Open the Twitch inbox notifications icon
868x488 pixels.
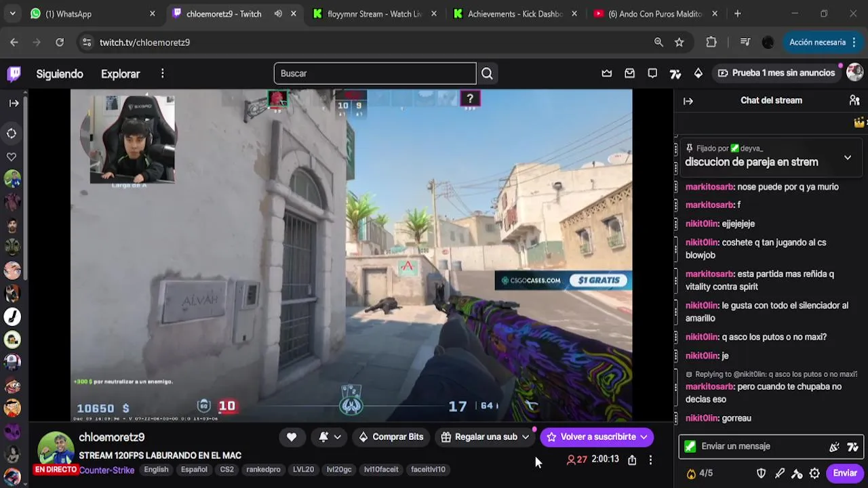pos(629,73)
